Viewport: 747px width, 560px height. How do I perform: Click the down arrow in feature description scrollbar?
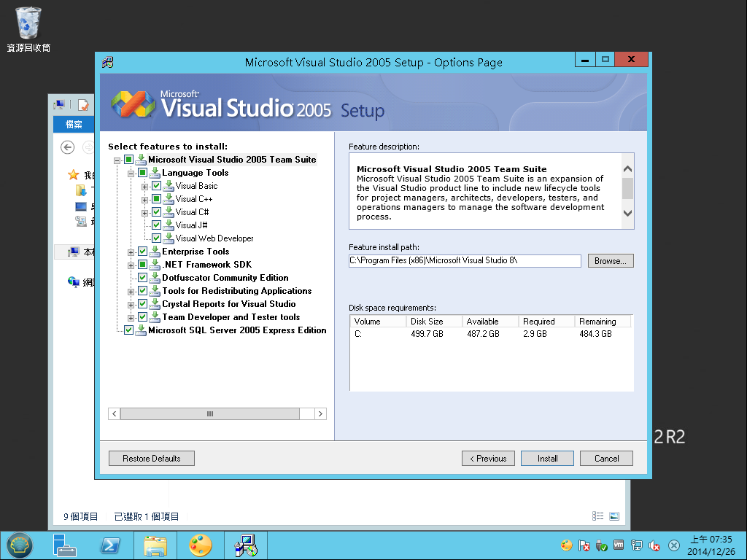627,214
